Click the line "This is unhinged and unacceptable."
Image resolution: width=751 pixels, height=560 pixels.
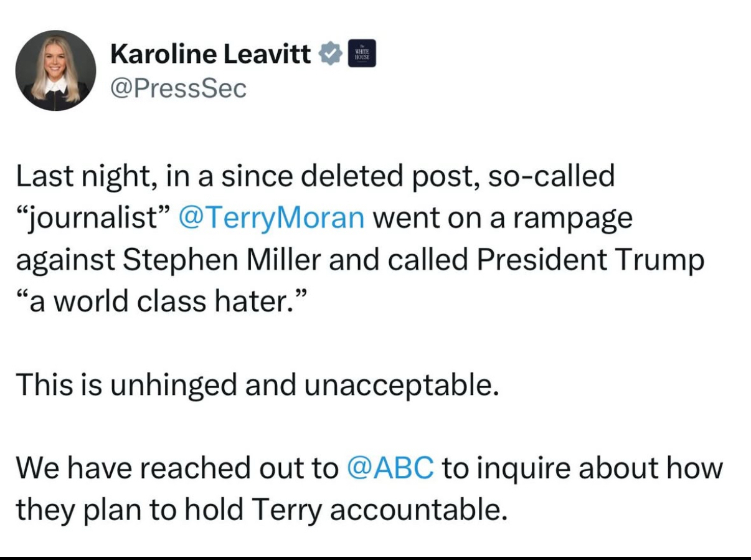pos(257,385)
